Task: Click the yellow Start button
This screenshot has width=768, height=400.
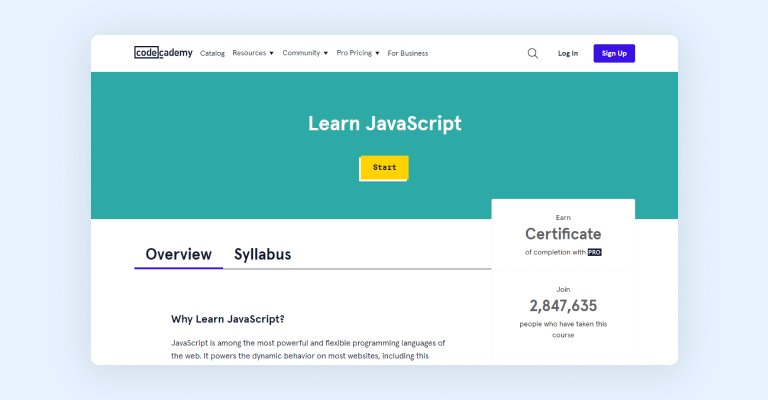Action: (384, 167)
